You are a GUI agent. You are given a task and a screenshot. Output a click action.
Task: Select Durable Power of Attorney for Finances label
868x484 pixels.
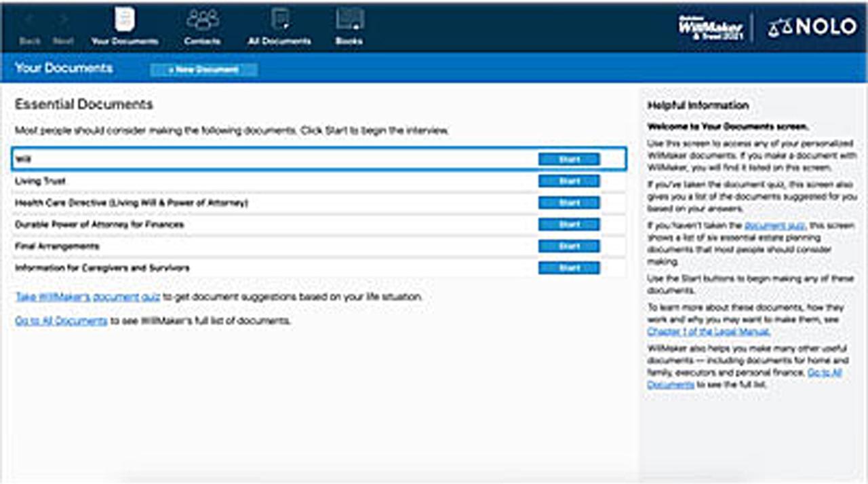click(99, 225)
